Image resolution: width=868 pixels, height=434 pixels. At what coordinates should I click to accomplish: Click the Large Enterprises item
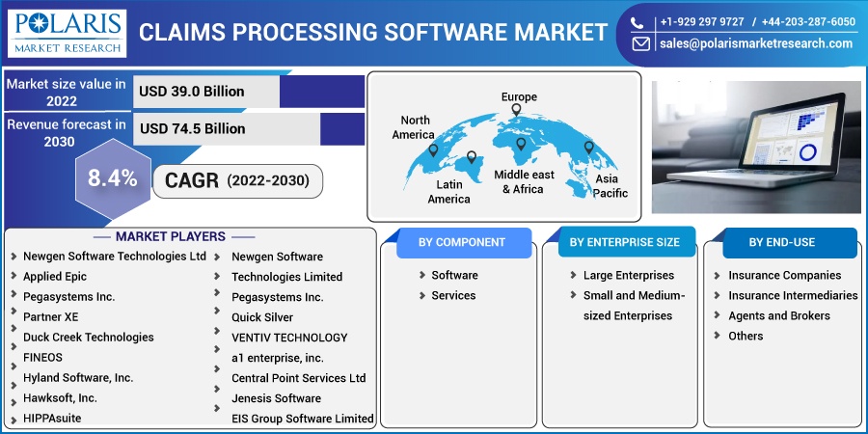pos(628,275)
